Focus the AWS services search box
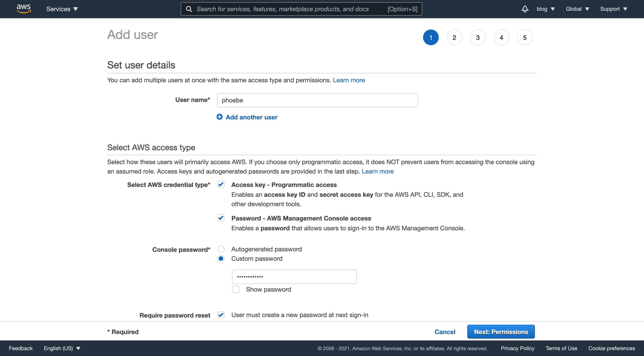Screen dimensions: 644x356 tap(301, 9)
